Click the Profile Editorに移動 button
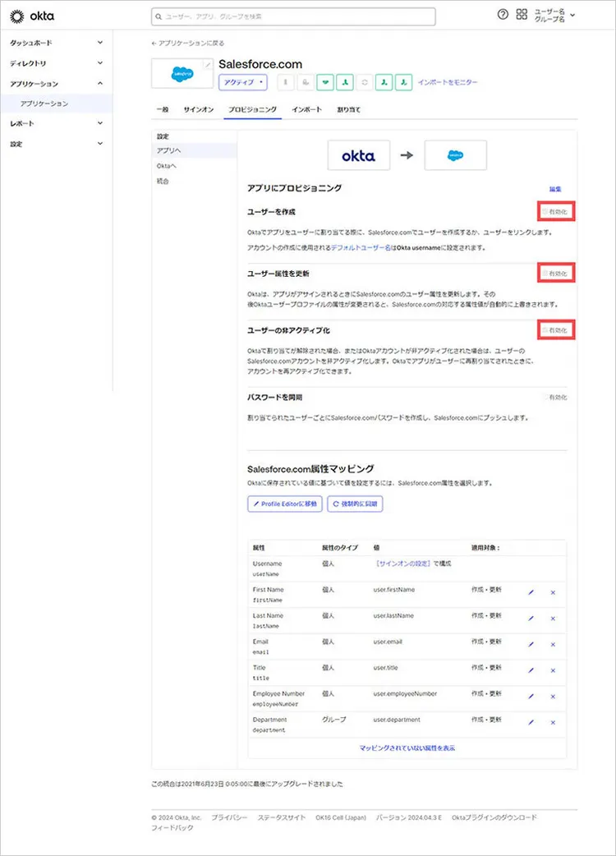Viewport: 616px width, 856px height. pyautogui.click(x=285, y=504)
